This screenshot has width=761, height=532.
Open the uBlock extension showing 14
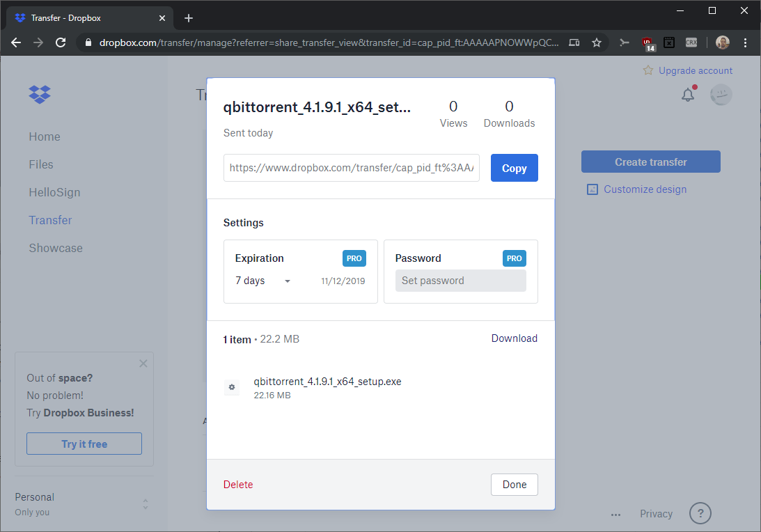point(648,44)
